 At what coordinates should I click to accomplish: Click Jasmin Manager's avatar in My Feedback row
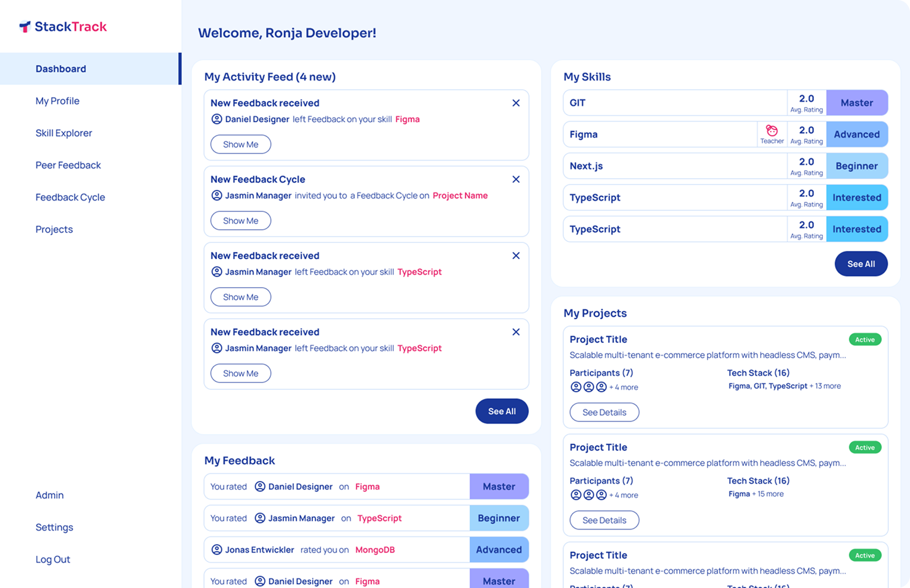tap(260, 518)
